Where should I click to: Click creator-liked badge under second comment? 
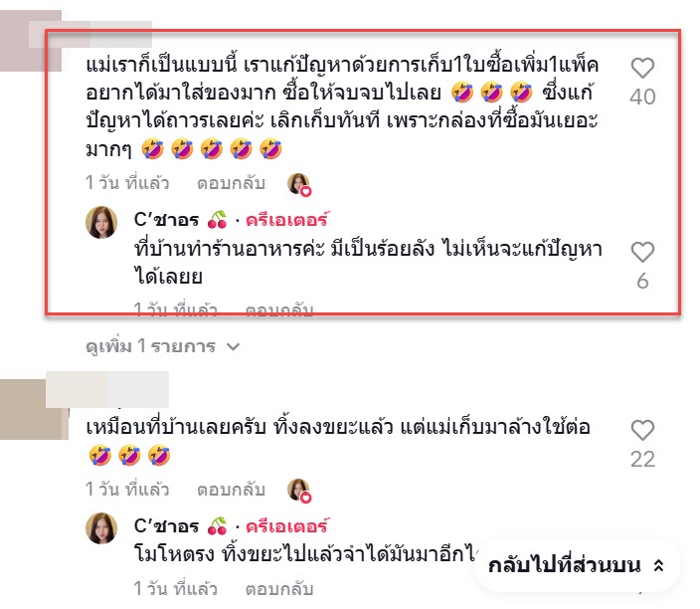click(x=299, y=491)
